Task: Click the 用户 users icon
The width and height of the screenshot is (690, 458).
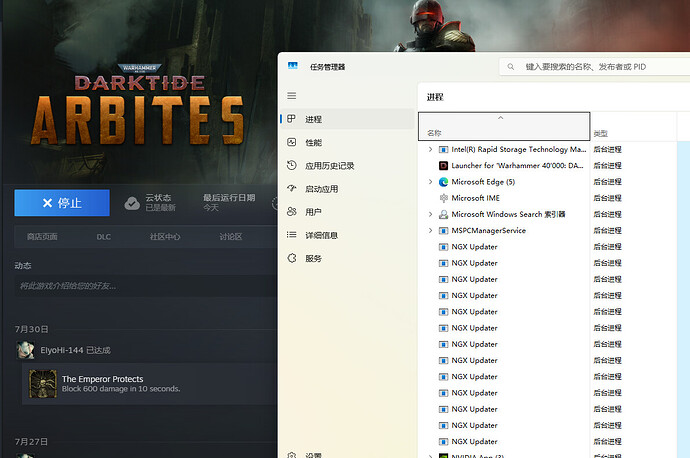Action: [291, 212]
